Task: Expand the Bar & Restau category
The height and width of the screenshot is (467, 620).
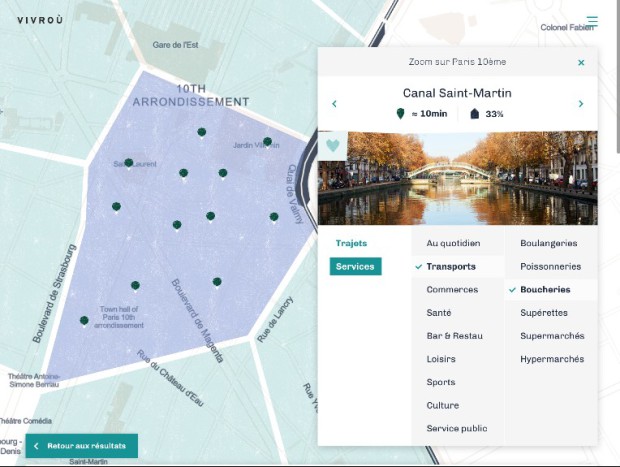Action: [x=454, y=336]
